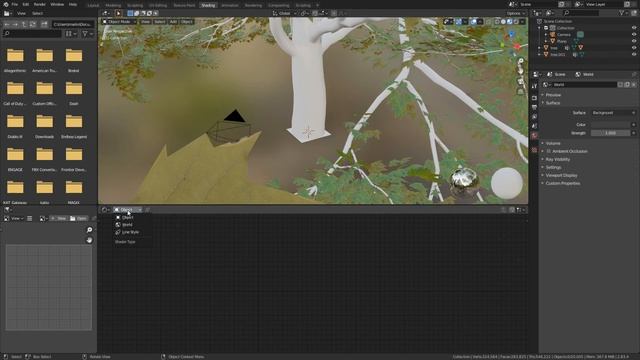
Task: Select the Tweak tool icon in viewport header
Action: 118,13
